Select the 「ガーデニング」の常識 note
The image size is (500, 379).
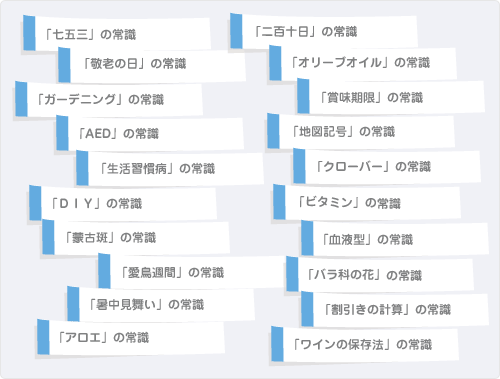tap(109, 99)
